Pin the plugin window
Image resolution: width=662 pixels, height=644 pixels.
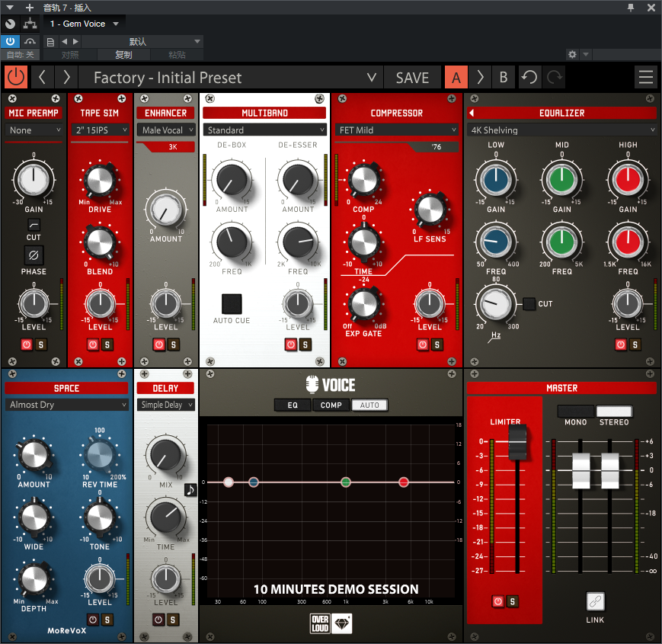[631, 8]
